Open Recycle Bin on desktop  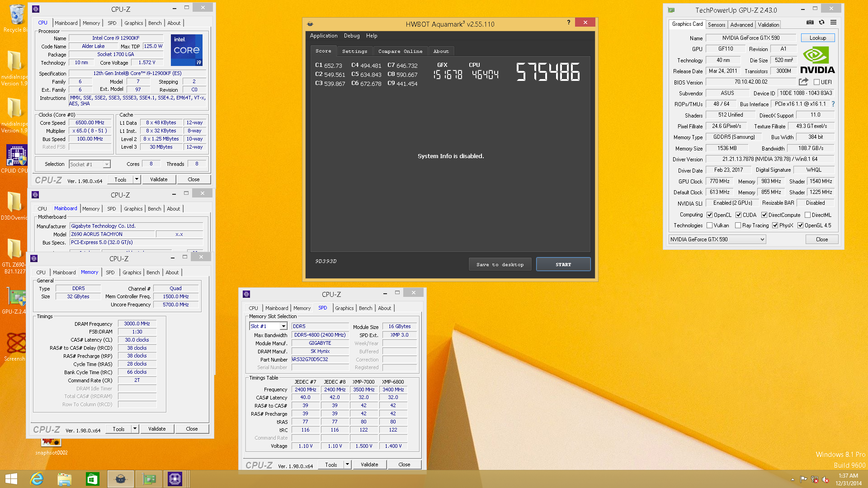pyautogui.click(x=16, y=18)
